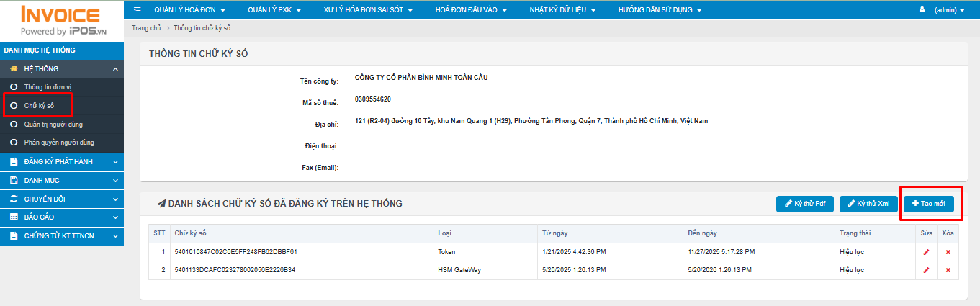This screenshot has width=980, height=306.
Task: Click the admin user profile icon
Action: (x=922, y=10)
